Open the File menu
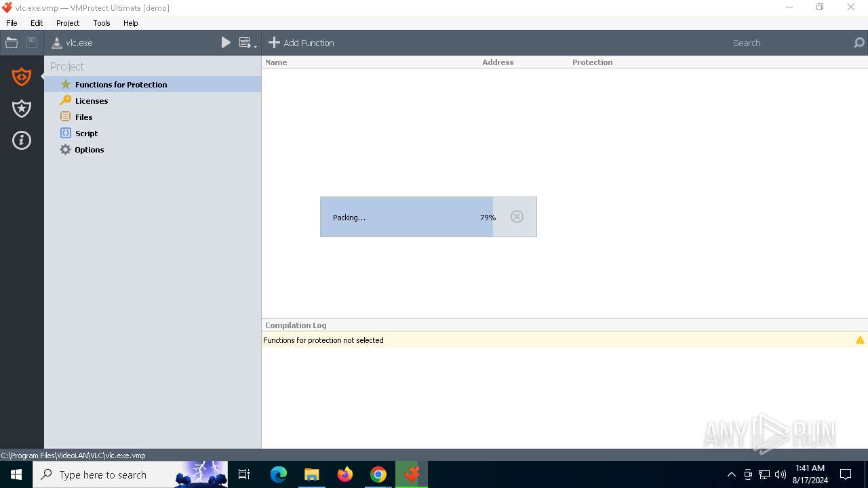The height and width of the screenshot is (488, 868). point(12,23)
